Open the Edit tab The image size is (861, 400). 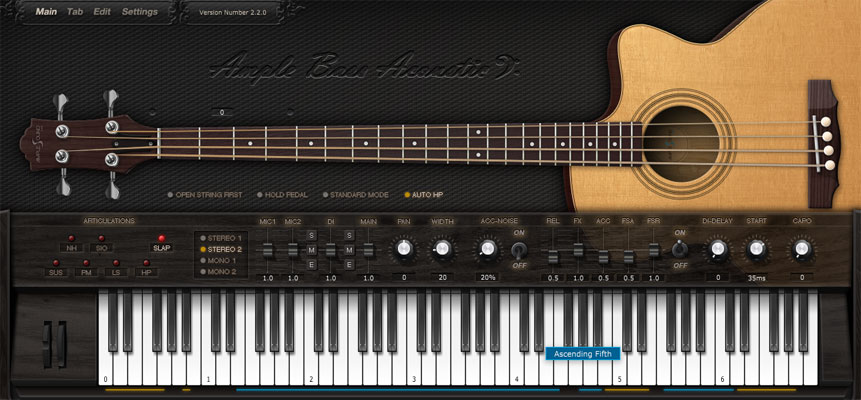(102, 12)
